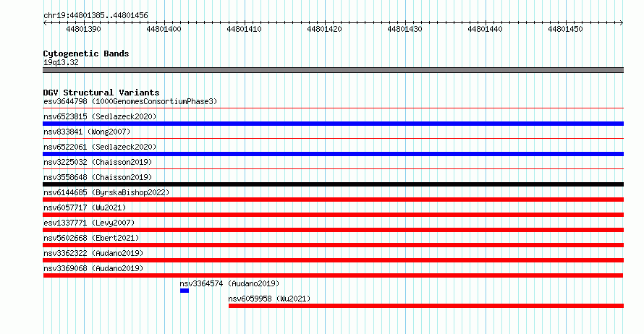Click the red bar for nsv6144685
Viewport: 644px width, 334px height.
click(333, 200)
